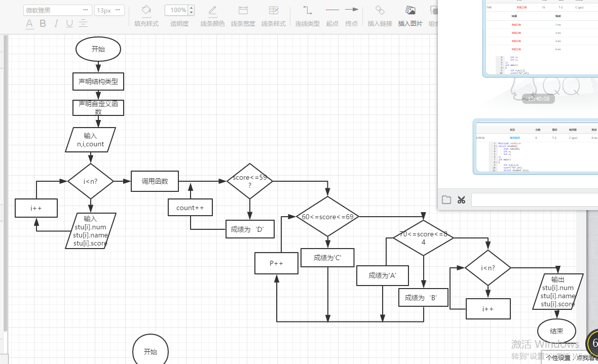Select the 输出 stu[i].num parallelogram
Image resolution: width=598 pixels, height=364 pixels.
click(x=557, y=292)
